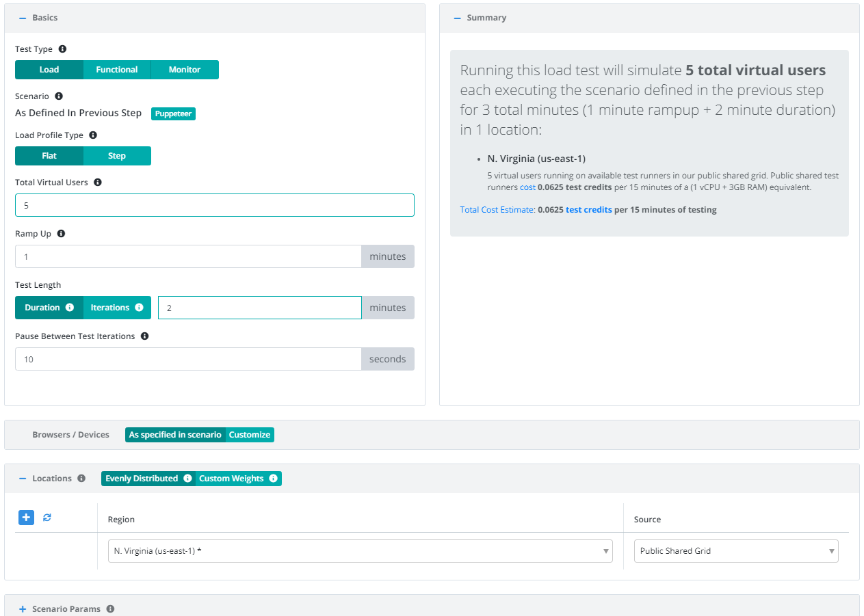The width and height of the screenshot is (864, 616).
Task: Choose the Step load profile
Action: [117, 156]
